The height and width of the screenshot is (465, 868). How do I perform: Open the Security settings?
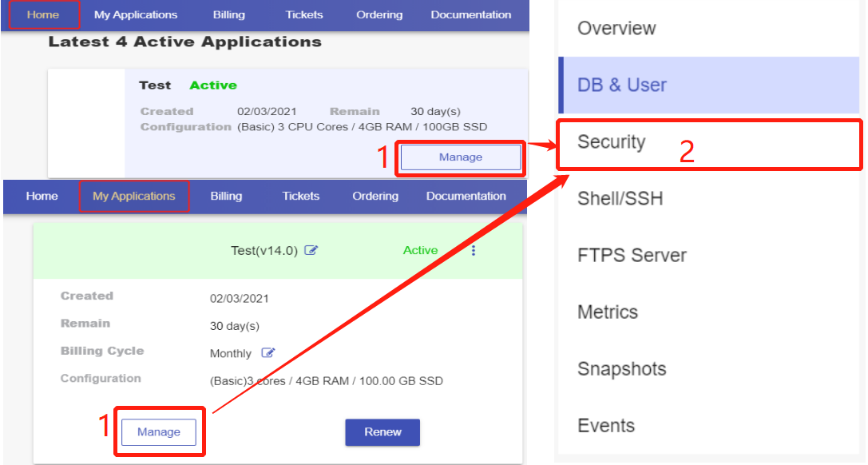612,142
